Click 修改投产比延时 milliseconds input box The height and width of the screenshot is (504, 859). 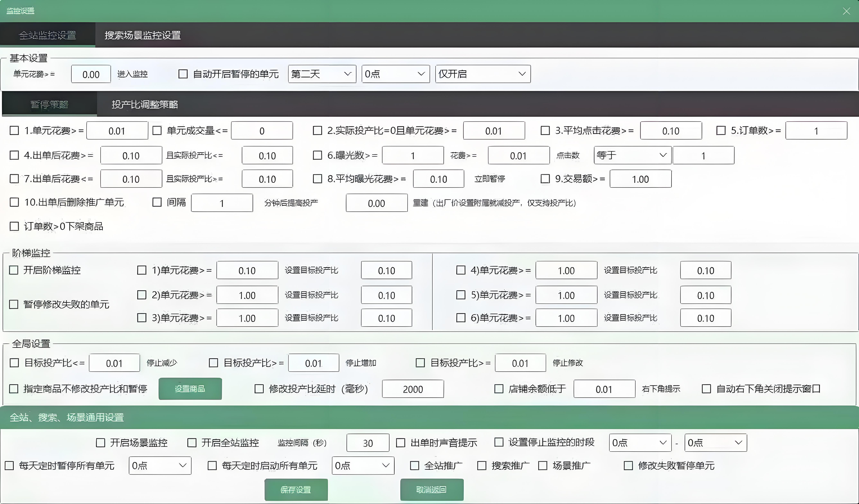tap(412, 389)
